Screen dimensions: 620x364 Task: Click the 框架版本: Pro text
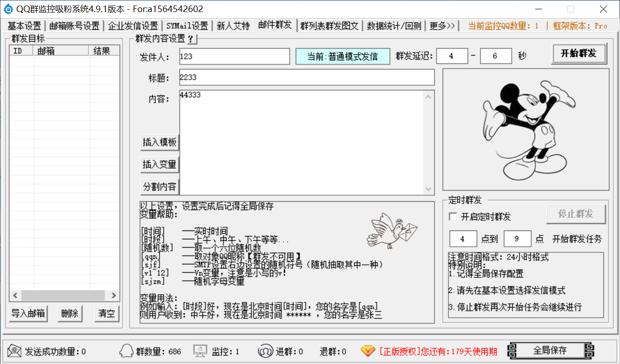580,26
